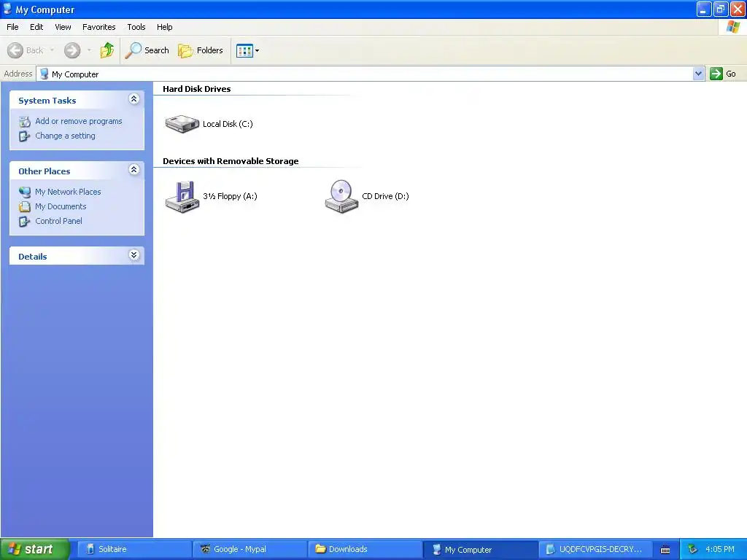Select the 3½ Floppy (A:) drive icon

pos(182,196)
